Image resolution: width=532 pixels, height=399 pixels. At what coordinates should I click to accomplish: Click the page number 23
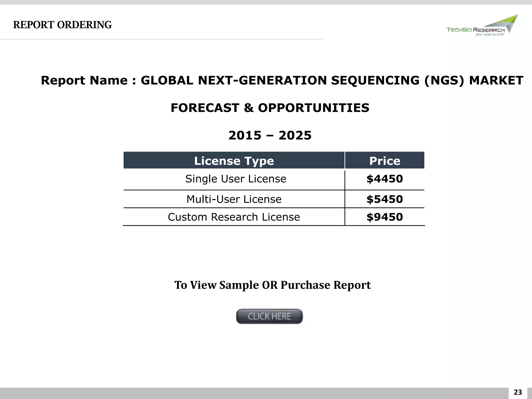tap(518, 392)
